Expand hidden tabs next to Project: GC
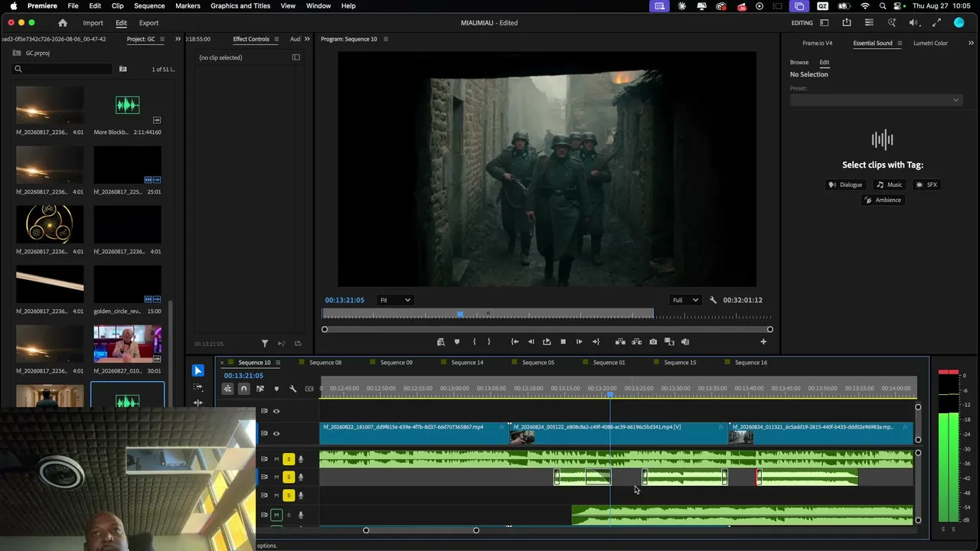Screen dimensions: 980x551 coord(178,39)
